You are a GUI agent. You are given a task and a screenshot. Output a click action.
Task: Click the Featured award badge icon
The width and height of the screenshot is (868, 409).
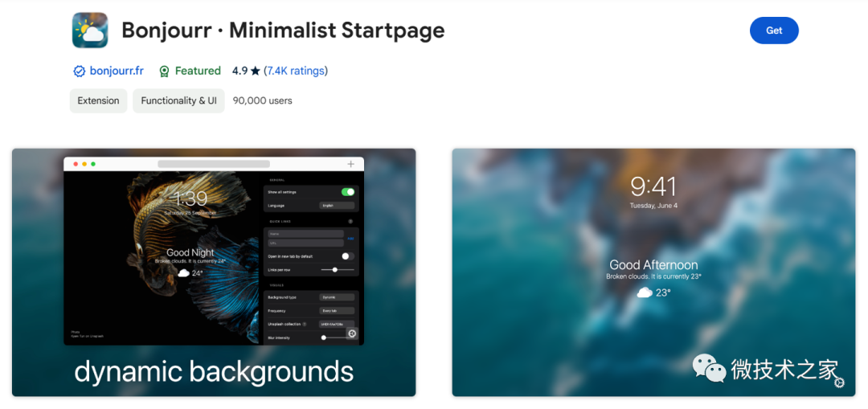(x=164, y=72)
